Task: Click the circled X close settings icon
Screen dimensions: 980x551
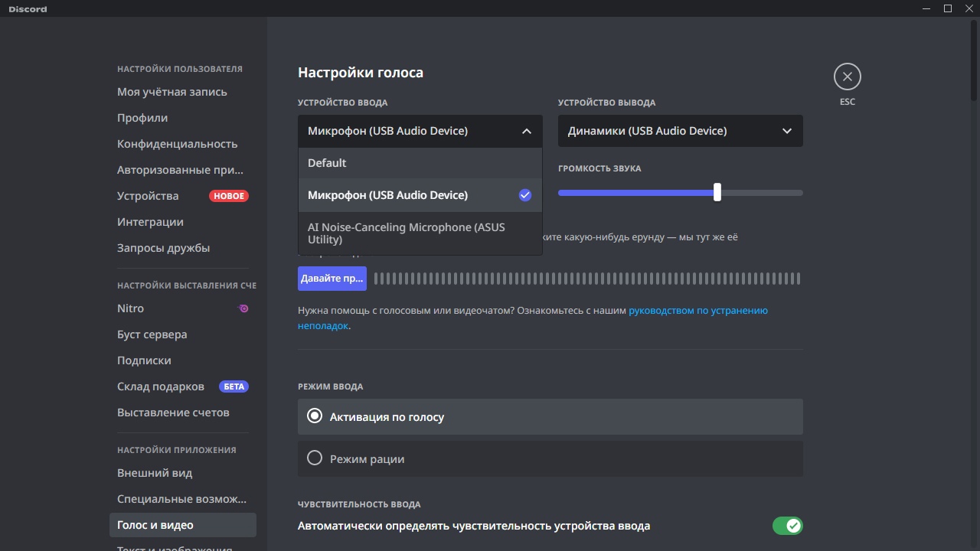Action: tap(847, 77)
